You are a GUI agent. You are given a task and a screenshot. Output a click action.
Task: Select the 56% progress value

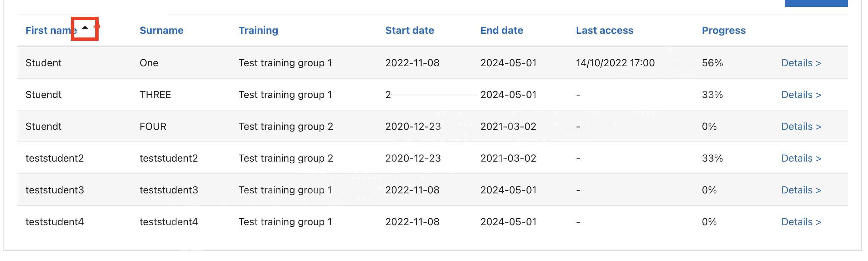712,63
